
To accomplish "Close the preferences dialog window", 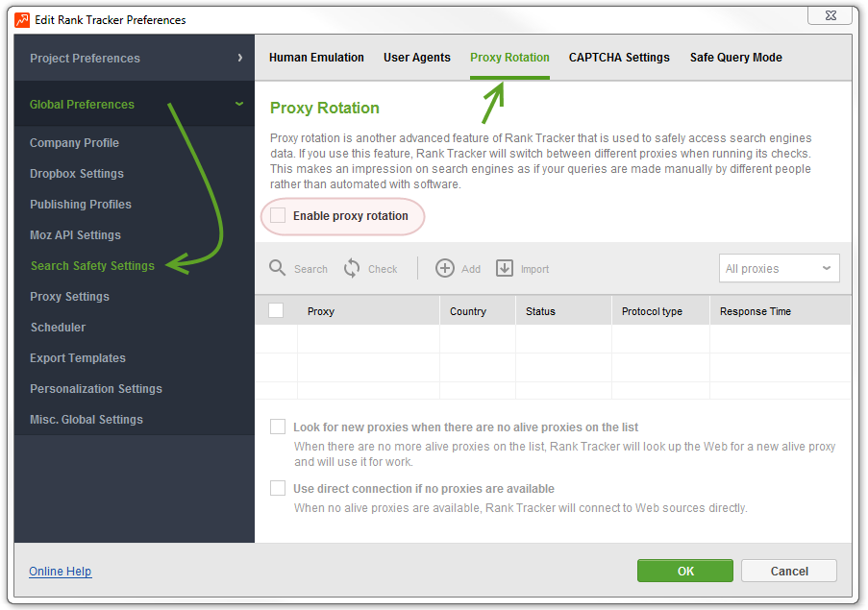I will [x=831, y=15].
